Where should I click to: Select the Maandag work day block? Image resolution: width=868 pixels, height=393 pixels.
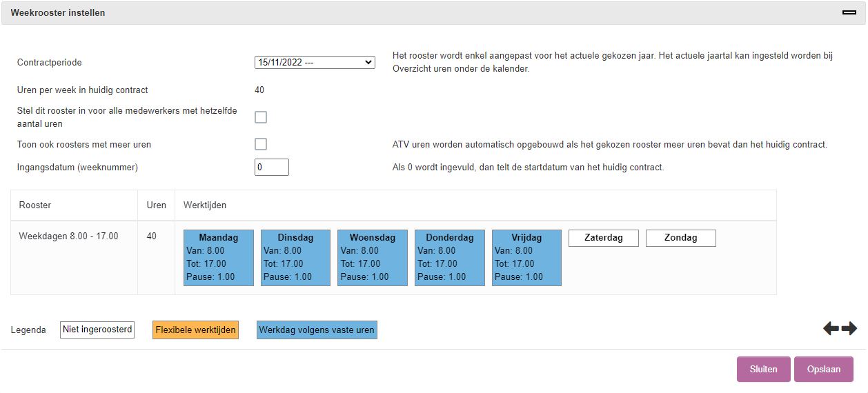219,257
